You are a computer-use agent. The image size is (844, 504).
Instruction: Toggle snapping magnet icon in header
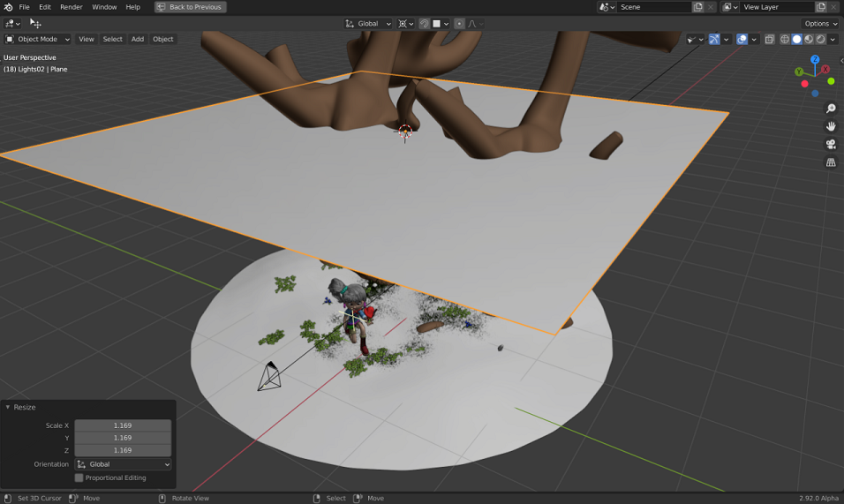(x=424, y=24)
